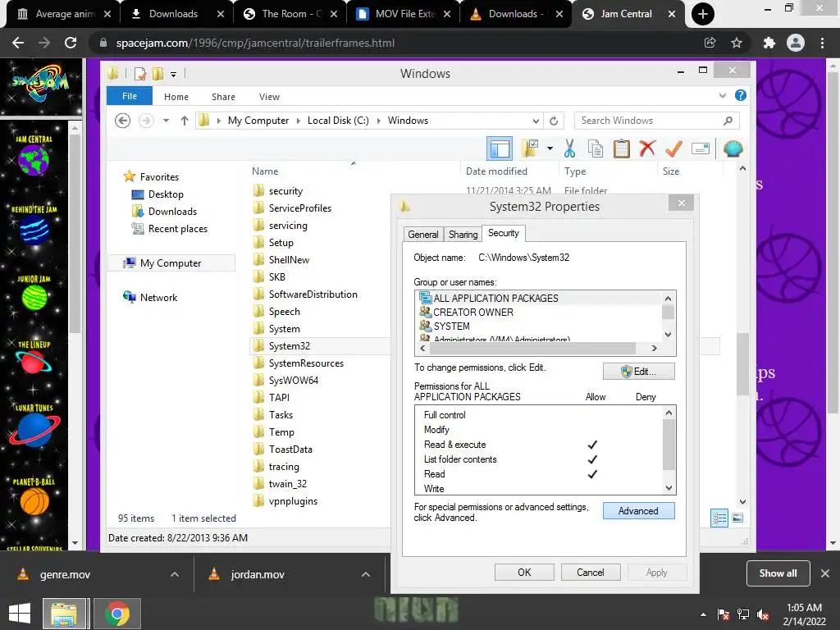This screenshot has height=630, width=840.
Task: Switch to Details view layout icon
Action: pyautogui.click(x=719, y=518)
